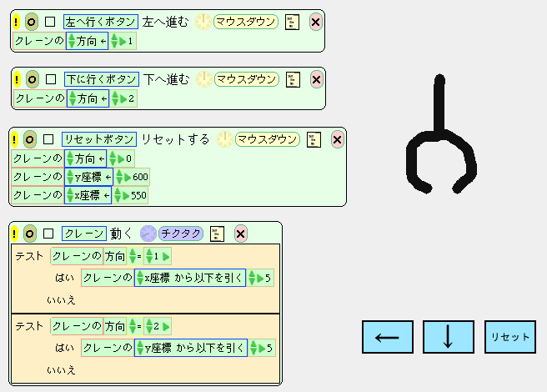547x392 pixels.
Task: Click the 下に行くボタン name label
Action: click(100, 79)
